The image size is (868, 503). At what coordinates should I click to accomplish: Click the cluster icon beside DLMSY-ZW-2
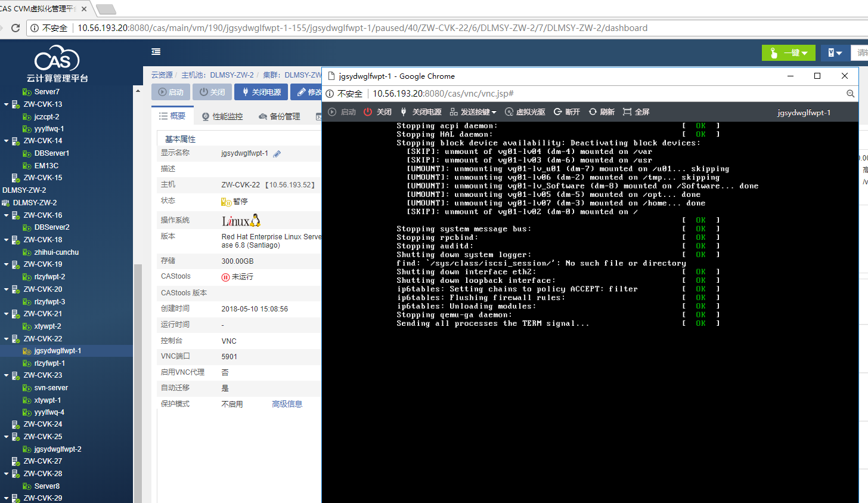click(x=6, y=203)
